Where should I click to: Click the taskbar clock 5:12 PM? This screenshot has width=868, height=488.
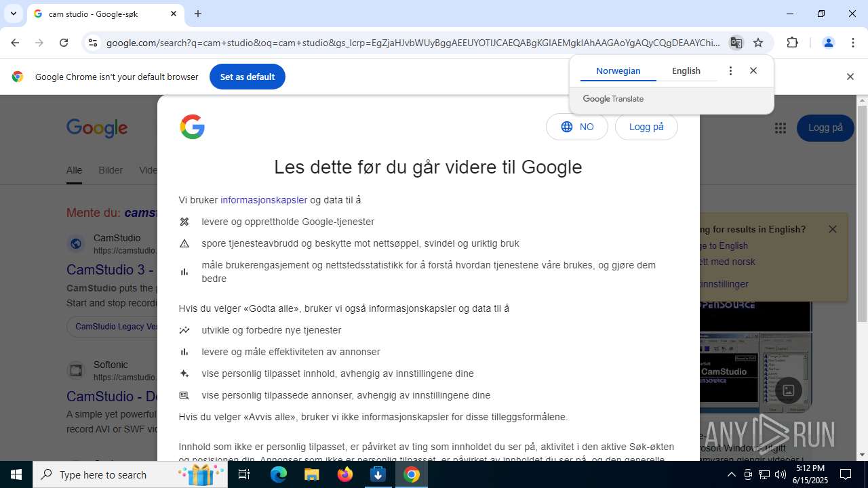pyautogui.click(x=810, y=474)
